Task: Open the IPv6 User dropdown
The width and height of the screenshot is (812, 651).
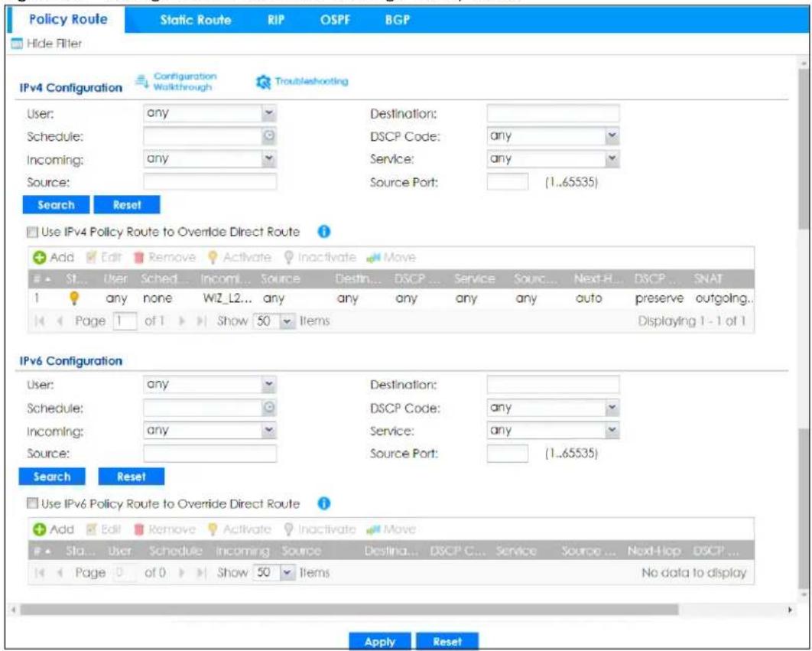Action: [x=269, y=384]
